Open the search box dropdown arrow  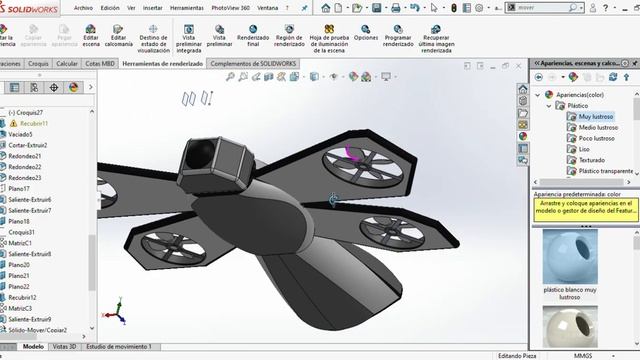[581, 8]
